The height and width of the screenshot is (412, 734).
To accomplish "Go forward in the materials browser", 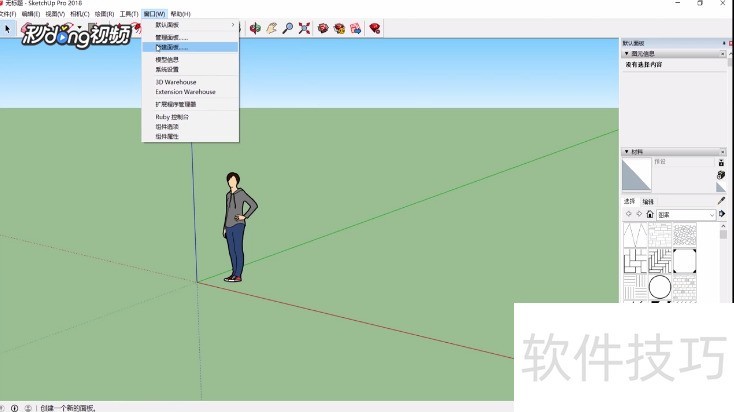I will (639, 214).
